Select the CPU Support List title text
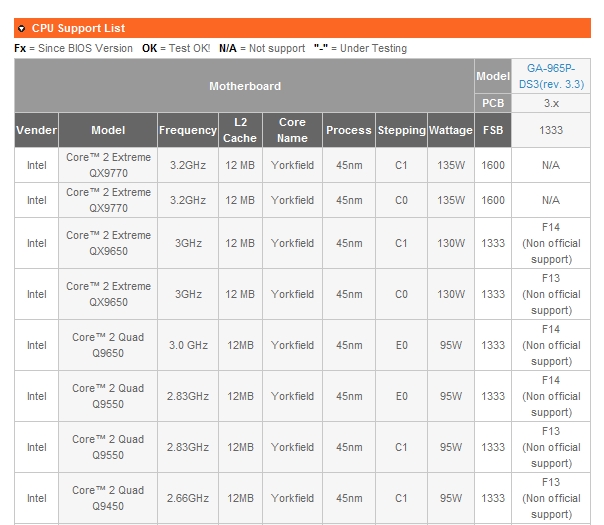The height and width of the screenshot is (525, 604). pyautogui.click(x=78, y=28)
